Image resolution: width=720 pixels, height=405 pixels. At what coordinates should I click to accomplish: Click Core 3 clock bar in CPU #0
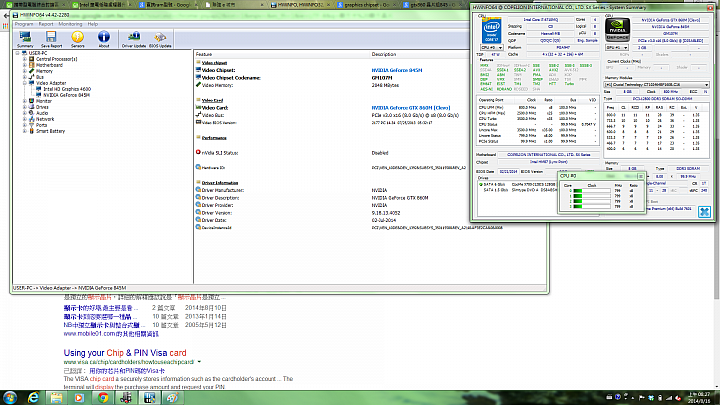coord(592,207)
